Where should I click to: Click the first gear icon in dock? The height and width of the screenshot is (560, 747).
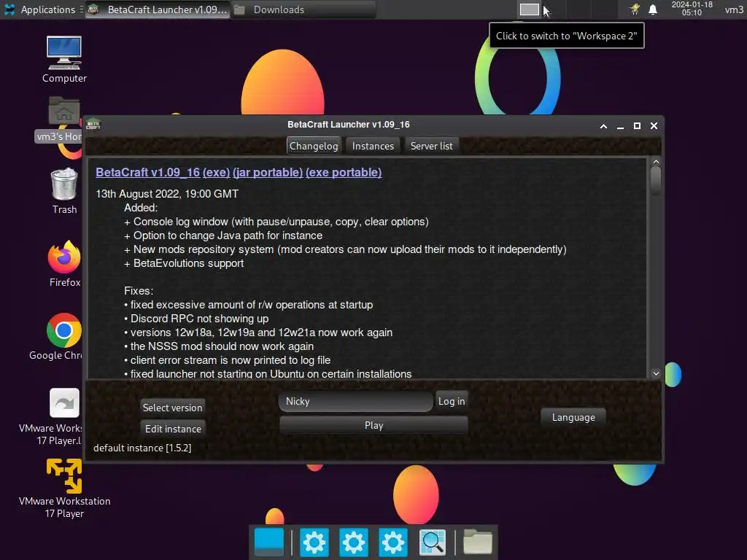[x=314, y=542]
